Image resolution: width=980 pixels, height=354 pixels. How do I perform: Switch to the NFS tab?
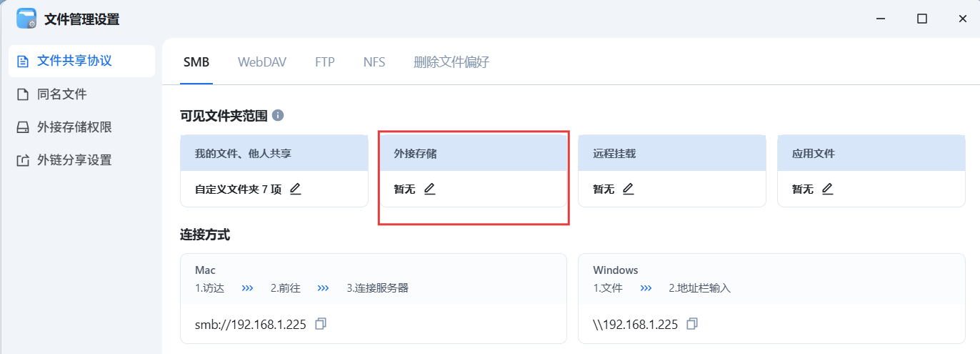point(374,62)
